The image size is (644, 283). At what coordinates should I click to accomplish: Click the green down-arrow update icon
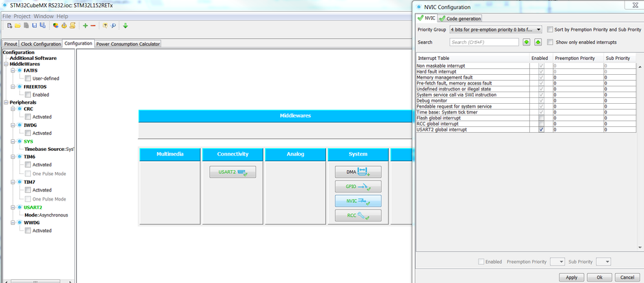[x=125, y=25]
